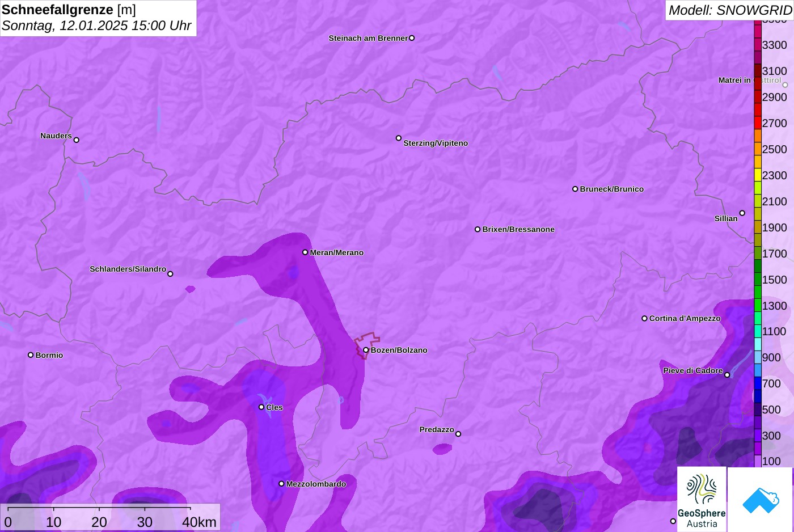Image resolution: width=794 pixels, height=532 pixels.
Task: Click the red 2700 legend color
Action: 758,123
